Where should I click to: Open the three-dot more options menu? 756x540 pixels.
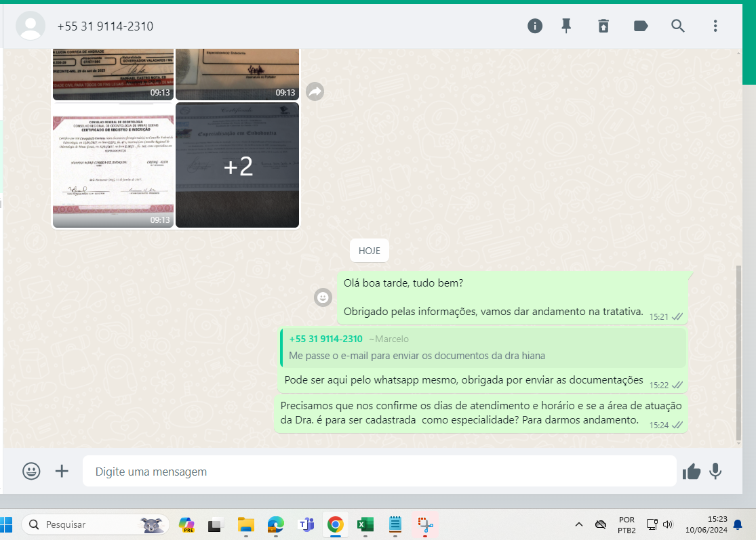click(715, 26)
